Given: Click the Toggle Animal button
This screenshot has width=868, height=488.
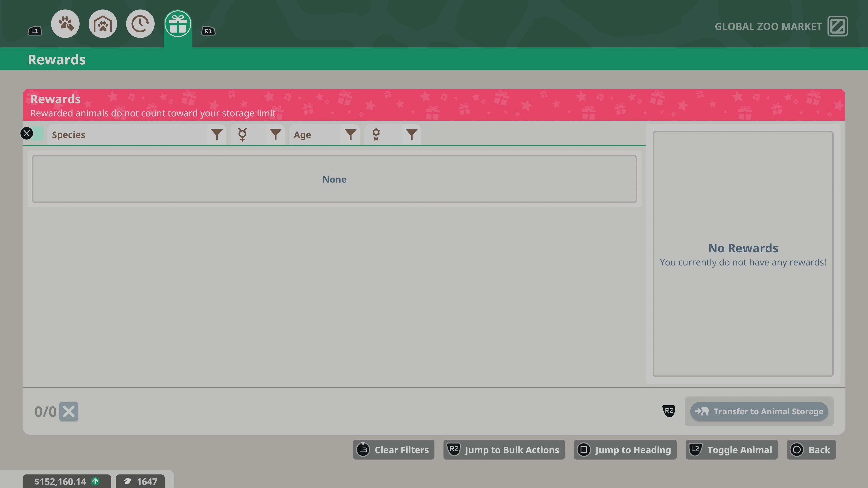Looking at the screenshot, I should 731,450.
